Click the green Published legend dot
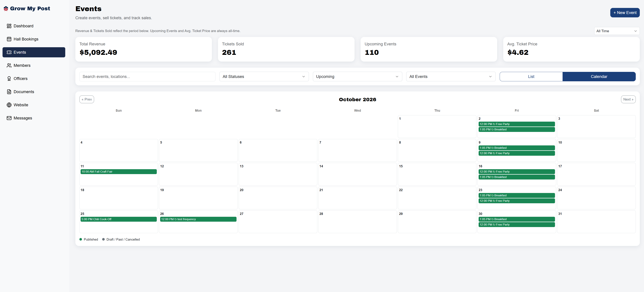 pos(81,240)
